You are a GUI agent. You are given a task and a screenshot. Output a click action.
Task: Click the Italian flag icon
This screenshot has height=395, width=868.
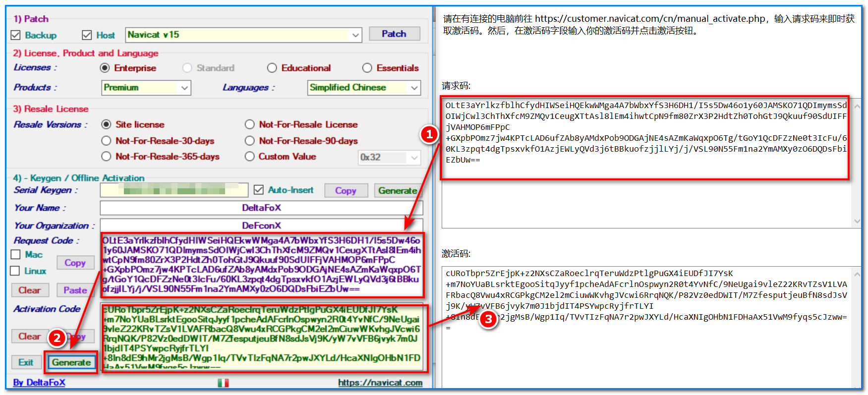coord(223,383)
